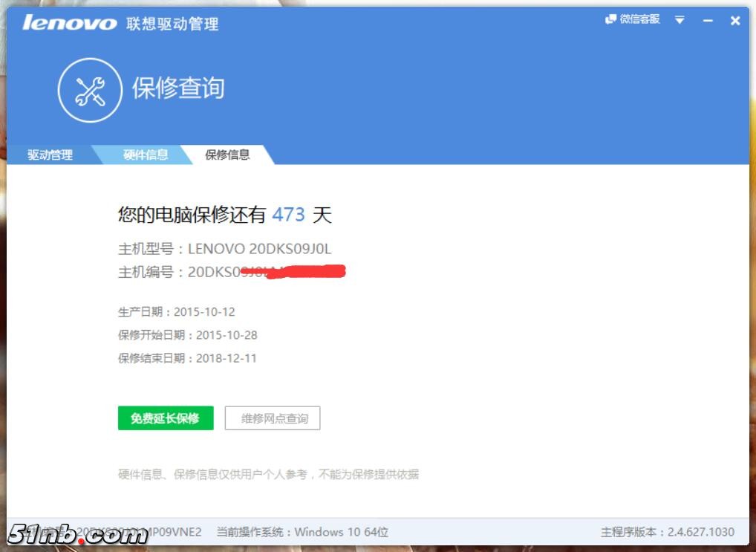Viewport: 756px width, 552px height.
Task: Switch to the 驱动管理 tab
Action: pyautogui.click(x=50, y=155)
